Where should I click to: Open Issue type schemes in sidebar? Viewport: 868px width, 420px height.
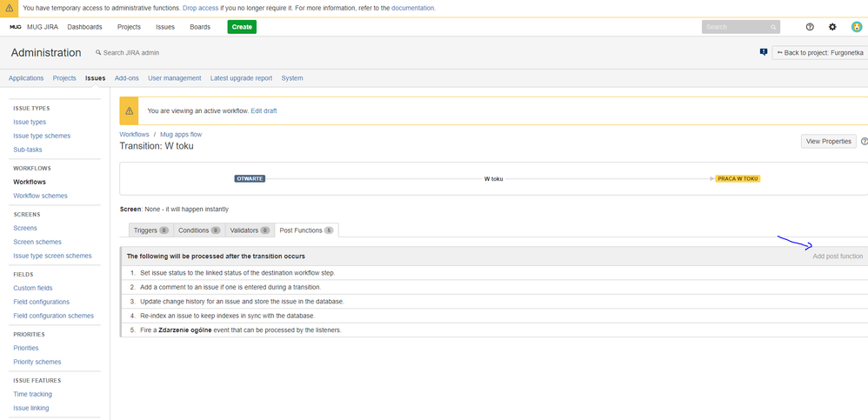pos(42,136)
